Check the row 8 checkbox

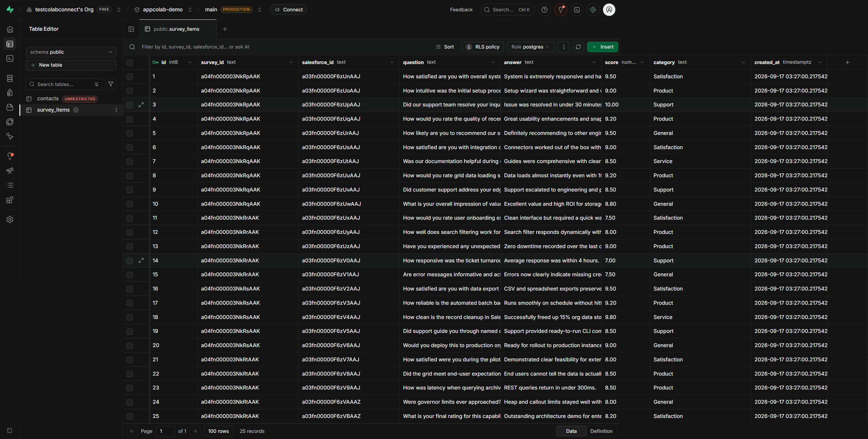[x=129, y=176]
